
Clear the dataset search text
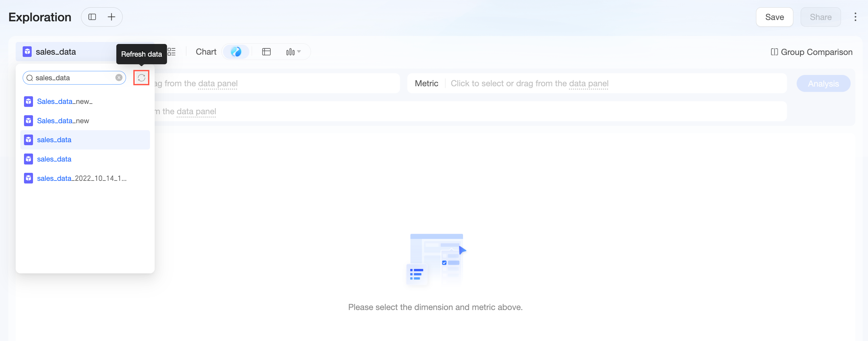pyautogui.click(x=119, y=78)
